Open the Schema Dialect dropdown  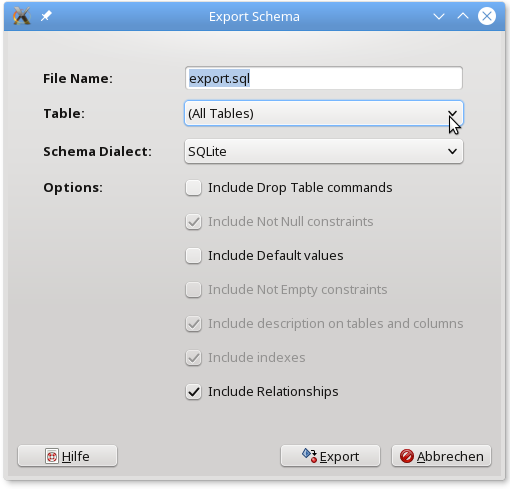[324, 151]
